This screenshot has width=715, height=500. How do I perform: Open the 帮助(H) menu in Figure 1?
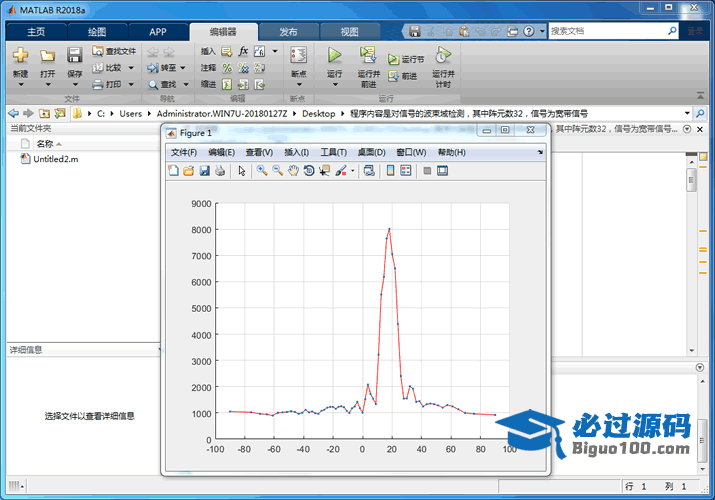point(451,152)
